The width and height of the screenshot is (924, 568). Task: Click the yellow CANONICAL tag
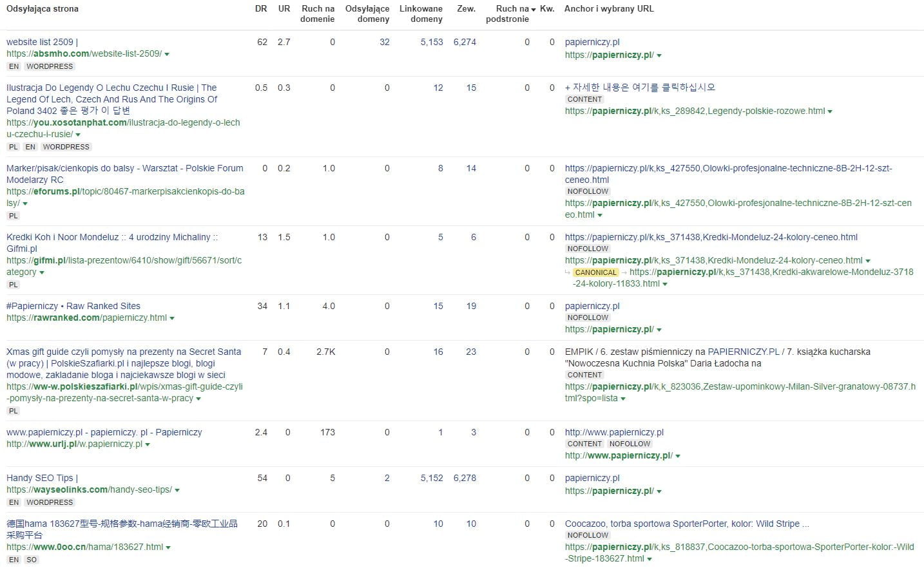coord(596,272)
